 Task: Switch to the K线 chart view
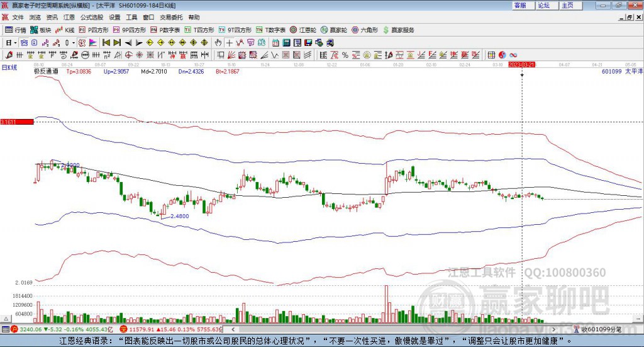click(x=65, y=30)
